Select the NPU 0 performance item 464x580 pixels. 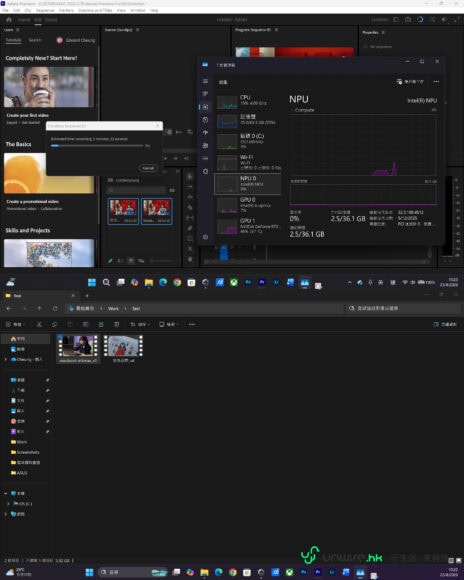[x=248, y=184]
